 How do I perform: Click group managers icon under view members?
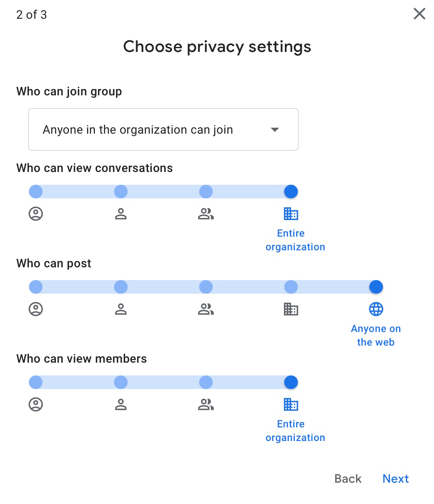[121, 404]
